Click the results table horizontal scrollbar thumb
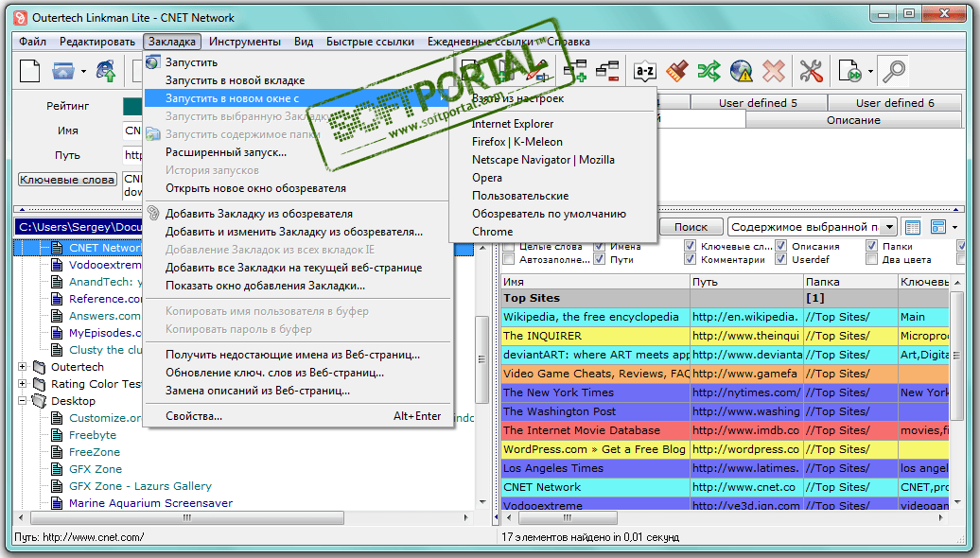This screenshot has height=558, width=980. (568, 517)
